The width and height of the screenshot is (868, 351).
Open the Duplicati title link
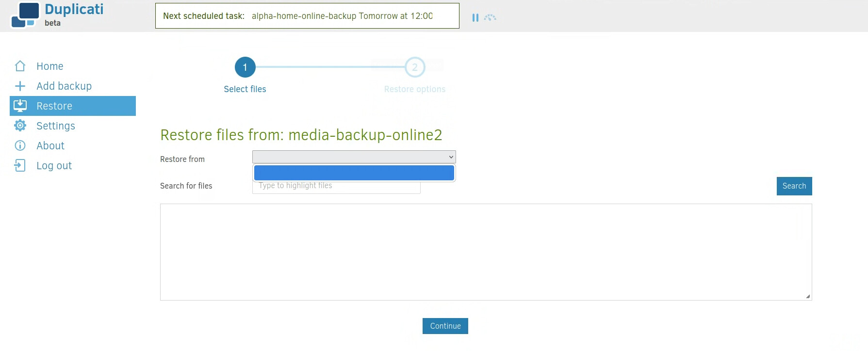[74, 9]
